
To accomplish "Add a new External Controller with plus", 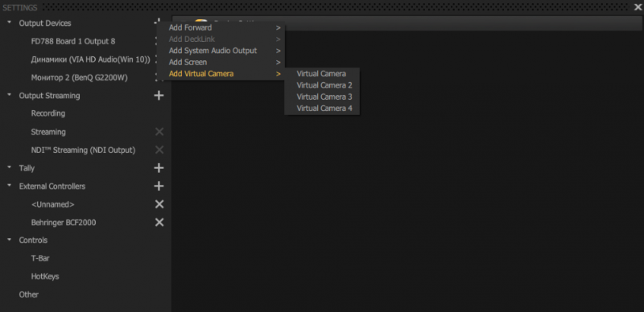I will click(159, 186).
